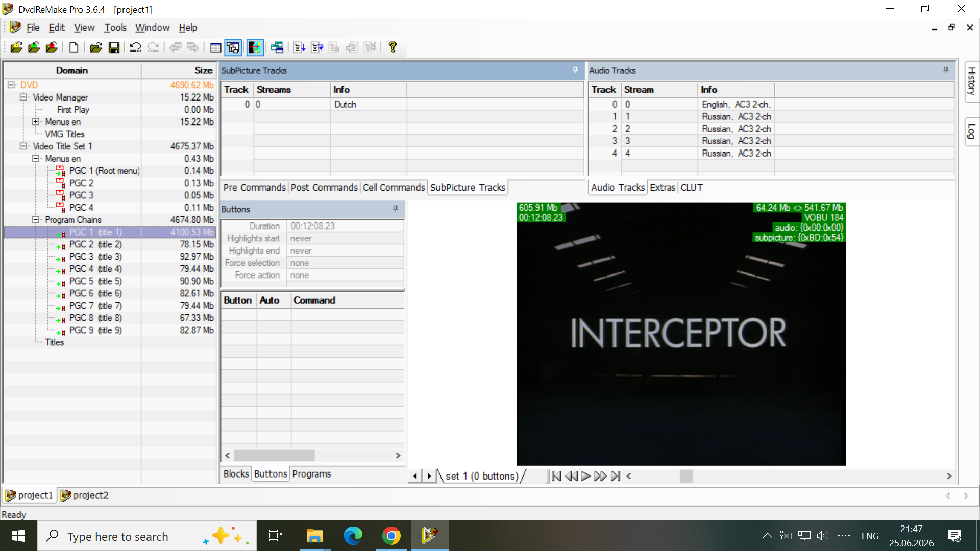Open Microsoft Edge from the taskbar

[x=353, y=536]
